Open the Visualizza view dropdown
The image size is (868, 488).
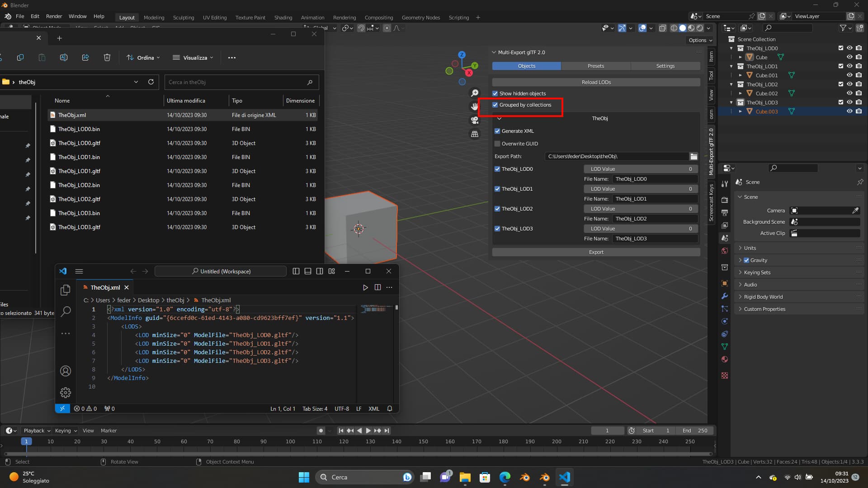coord(193,57)
